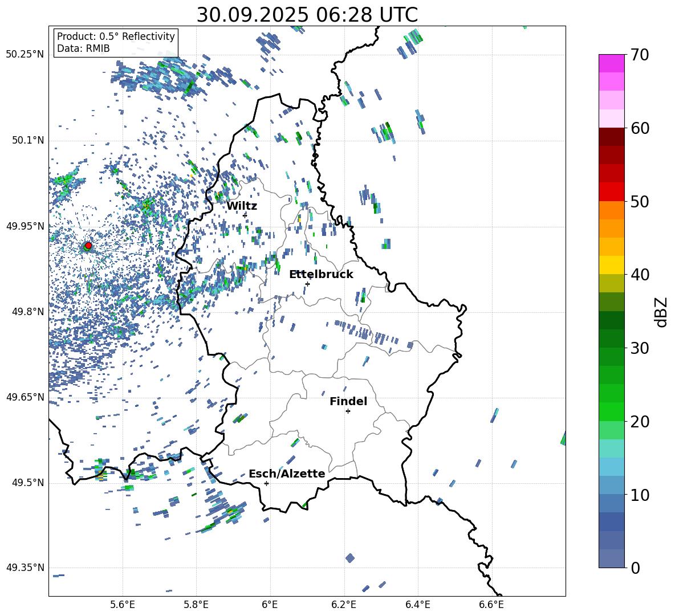Click the 49.95°N latitude label
The image size is (675, 616).
[25, 226]
